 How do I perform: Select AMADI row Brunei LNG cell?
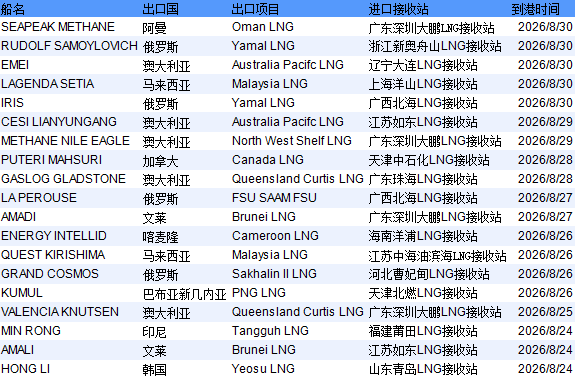pyautogui.click(x=264, y=217)
